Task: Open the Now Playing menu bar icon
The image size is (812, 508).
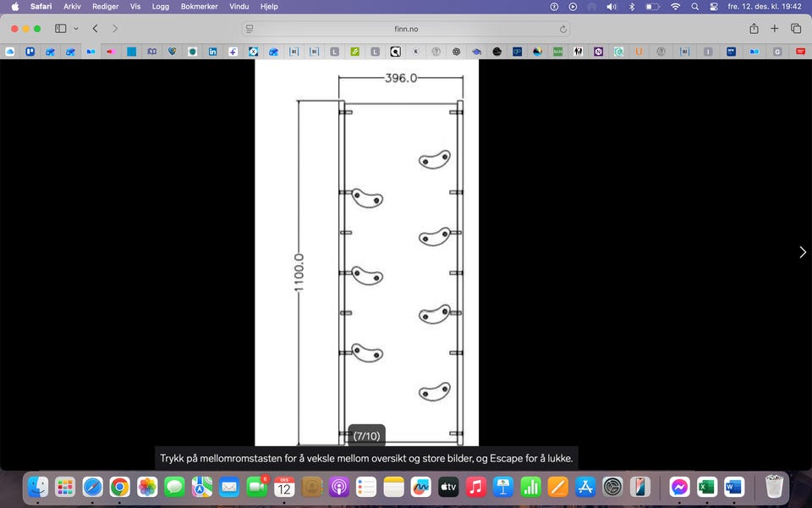Action: (573, 7)
